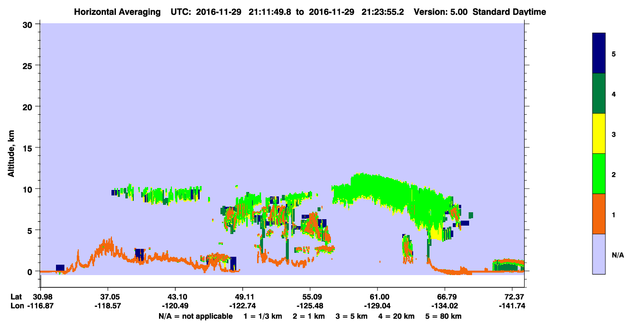
Task: Click longitude value -141.74
Action: click(x=513, y=306)
